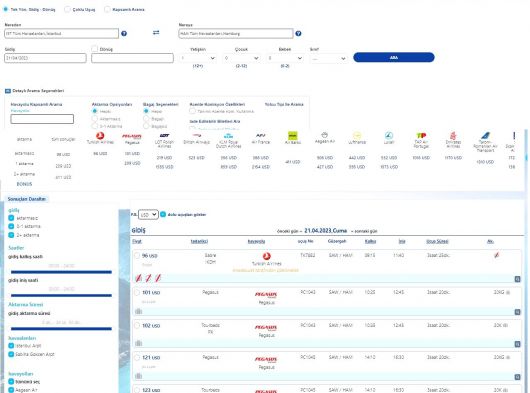This screenshot has width=530, height=393.
Task: Uncheck aktarmasız filter in Sonuçları Daralt
Action: (11, 218)
